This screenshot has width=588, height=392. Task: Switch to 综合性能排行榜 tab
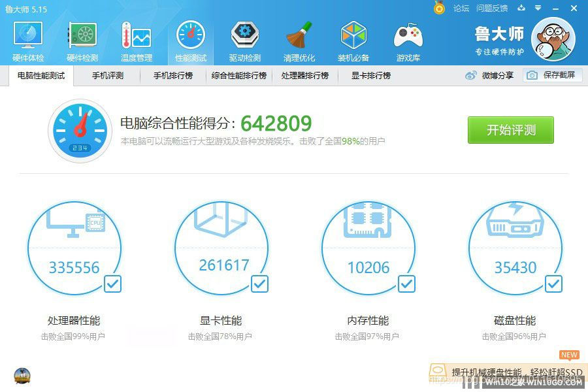click(239, 76)
